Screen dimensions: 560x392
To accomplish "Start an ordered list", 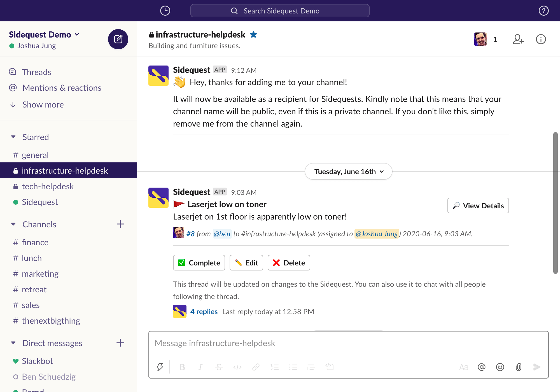I will pos(274,367).
